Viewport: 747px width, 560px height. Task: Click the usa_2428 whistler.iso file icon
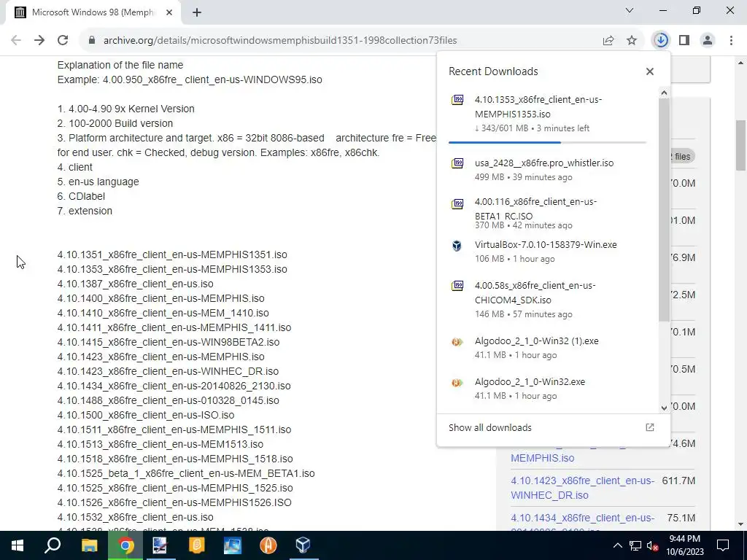tap(457, 163)
